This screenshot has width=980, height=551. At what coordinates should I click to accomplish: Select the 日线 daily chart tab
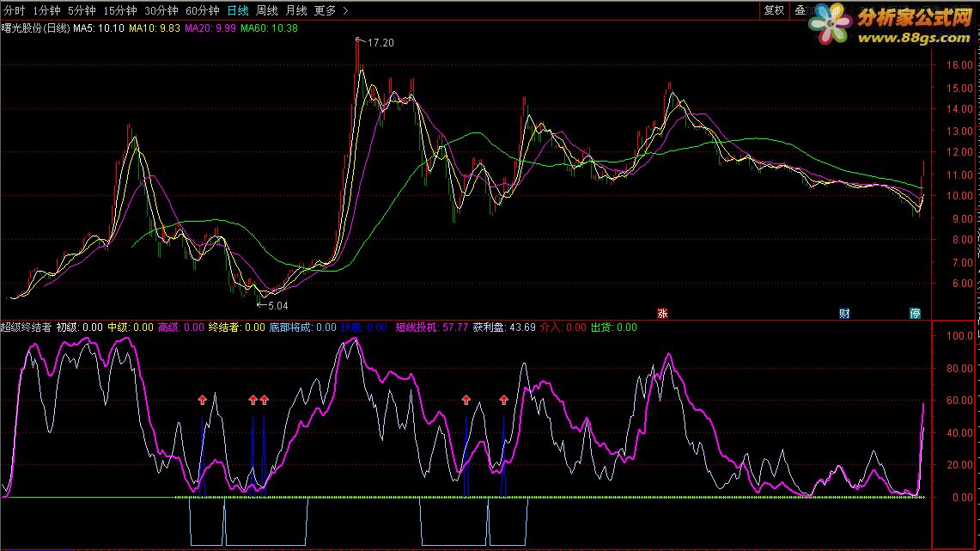(x=238, y=10)
